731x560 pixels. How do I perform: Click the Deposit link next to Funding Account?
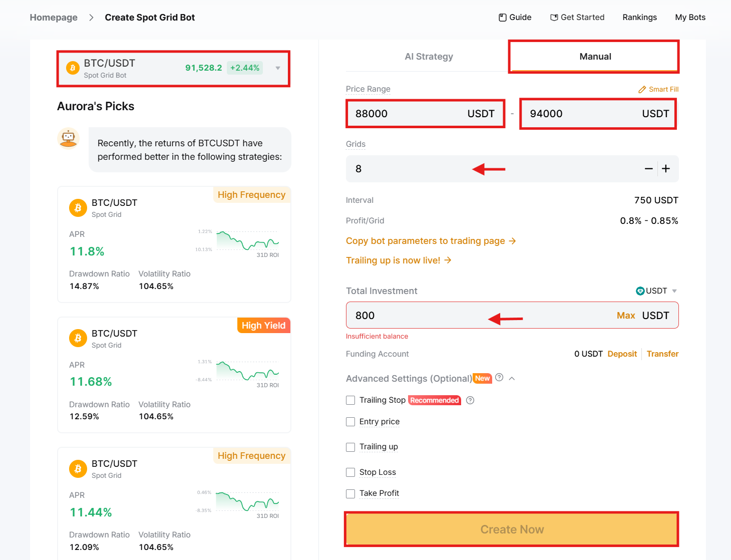pyautogui.click(x=622, y=354)
